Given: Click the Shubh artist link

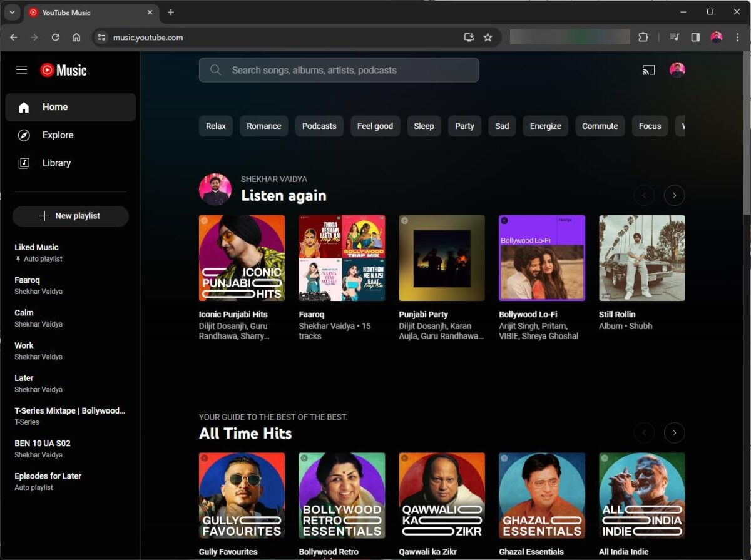Looking at the screenshot, I should (641, 326).
